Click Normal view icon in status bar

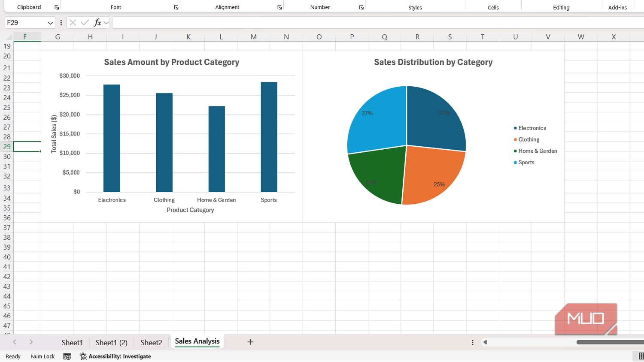(x=641, y=356)
